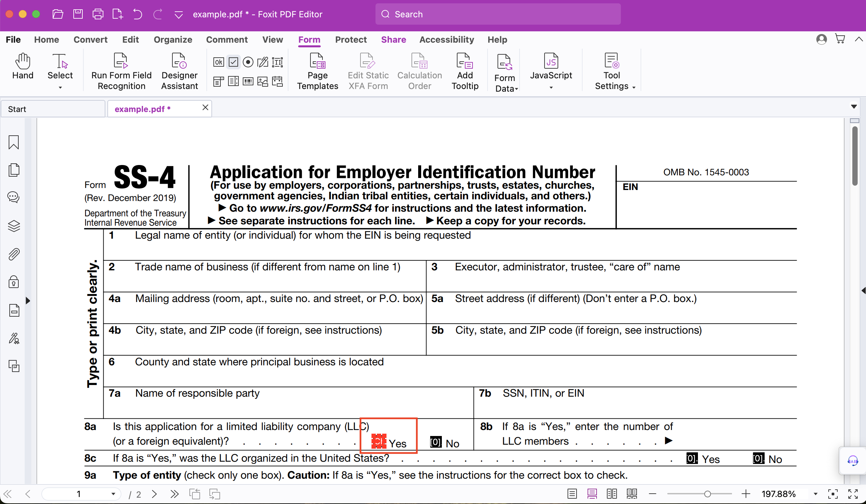
Task: Go to next page arrow
Action: tap(154, 494)
